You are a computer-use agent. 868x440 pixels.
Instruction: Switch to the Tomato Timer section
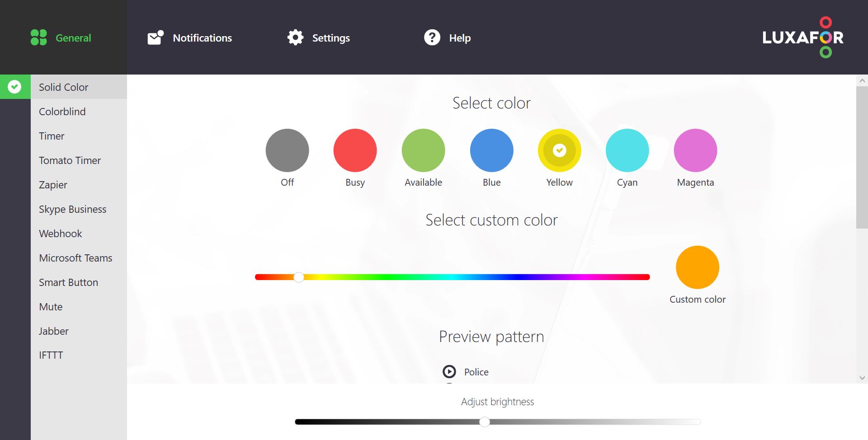pyautogui.click(x=70, y=160)
